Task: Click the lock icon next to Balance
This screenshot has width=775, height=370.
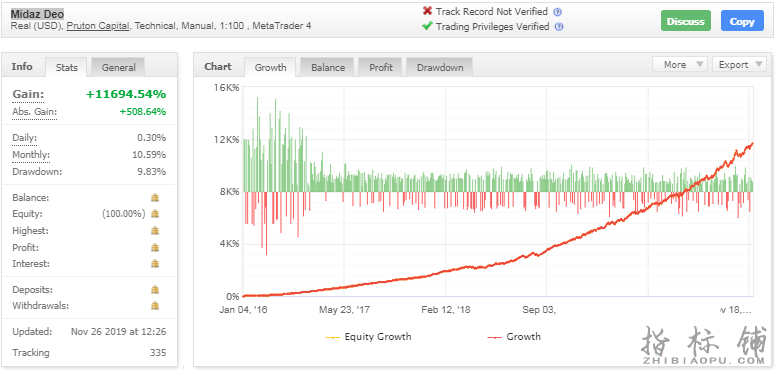Action: click(x=155, y=198)
